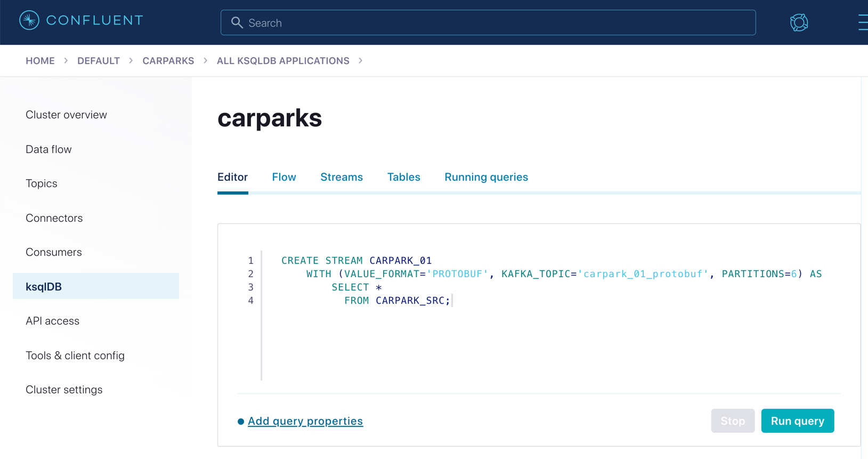868x459 pixels.
Task: Click the Confluent logo icon
Action: (x=29, y=21)
